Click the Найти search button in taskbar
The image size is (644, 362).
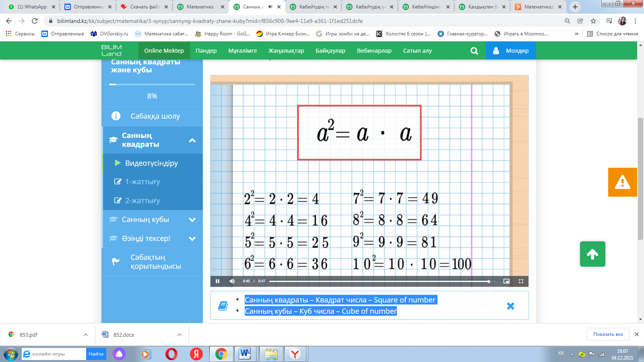tap(96, 354)
